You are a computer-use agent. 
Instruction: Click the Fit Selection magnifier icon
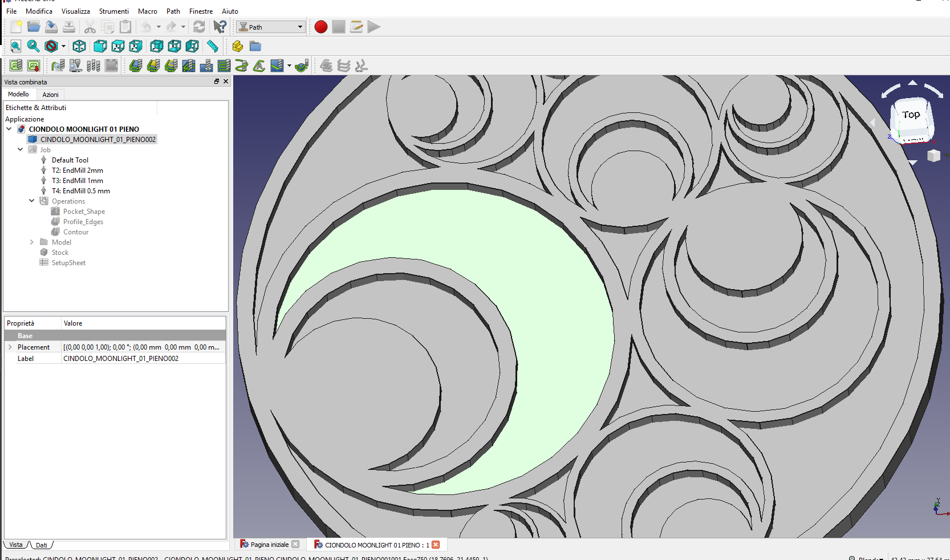point(34,46)
